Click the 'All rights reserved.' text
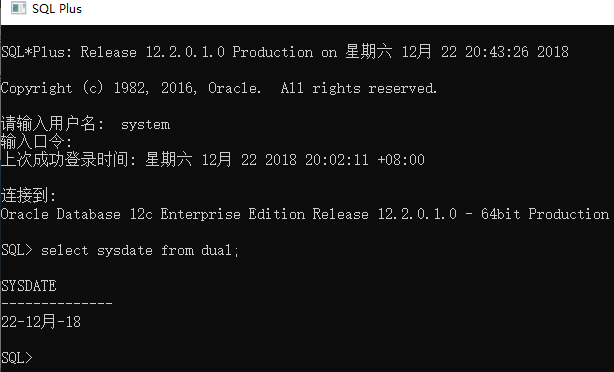614x372 pixels. [359, 88]
